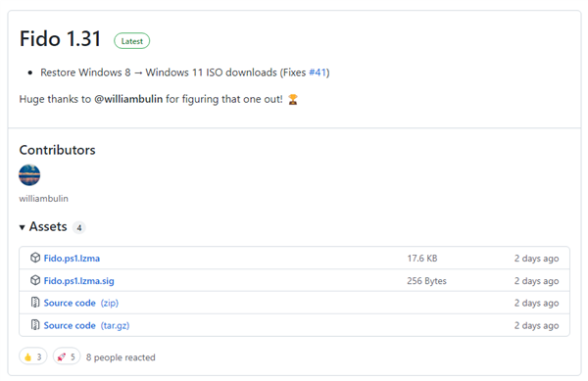Click the 17.6 KB file size

coord(422,259)
